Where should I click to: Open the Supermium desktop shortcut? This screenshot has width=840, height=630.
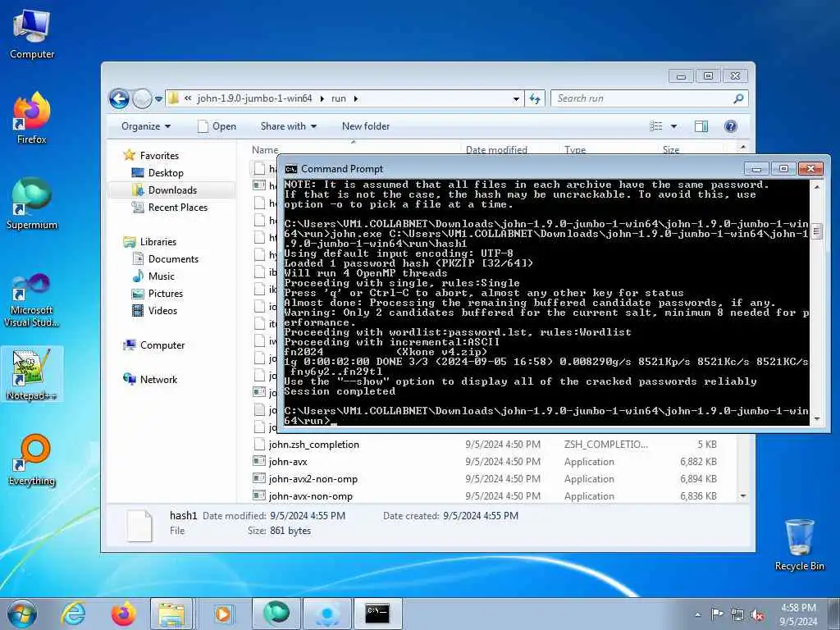point(32,203)
